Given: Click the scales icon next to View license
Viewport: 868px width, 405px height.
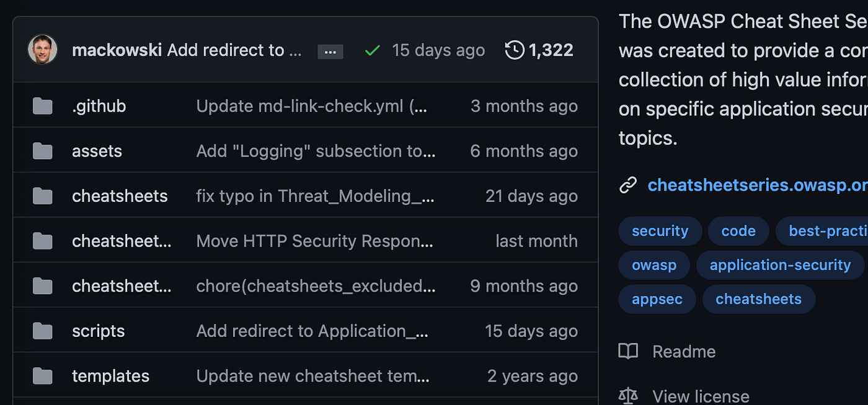Looking at the screenshot, I should 628,395.
